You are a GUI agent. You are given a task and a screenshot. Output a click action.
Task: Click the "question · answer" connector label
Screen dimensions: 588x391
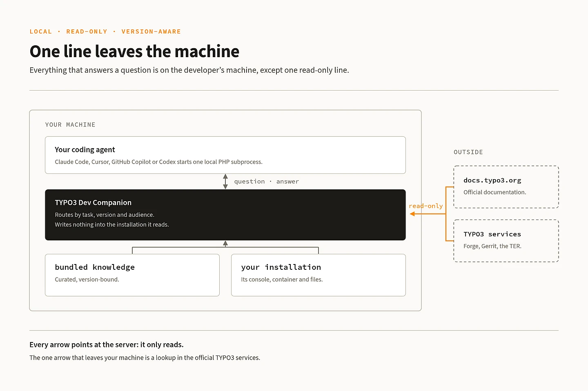[x=266, y=182]
